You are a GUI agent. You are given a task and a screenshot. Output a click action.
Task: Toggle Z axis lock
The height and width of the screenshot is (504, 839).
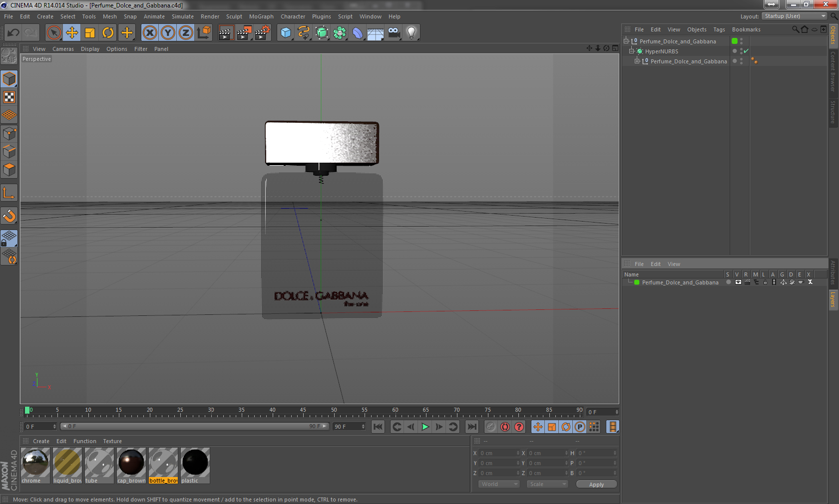click(x=186, y=33)
